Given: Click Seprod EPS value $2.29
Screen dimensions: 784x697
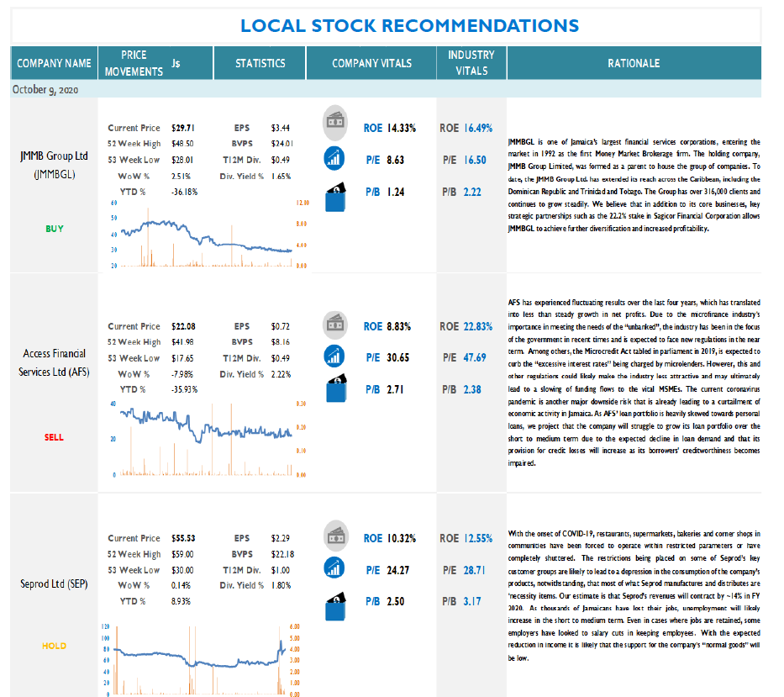Looking at the screenshot, I should coord(281,538).
